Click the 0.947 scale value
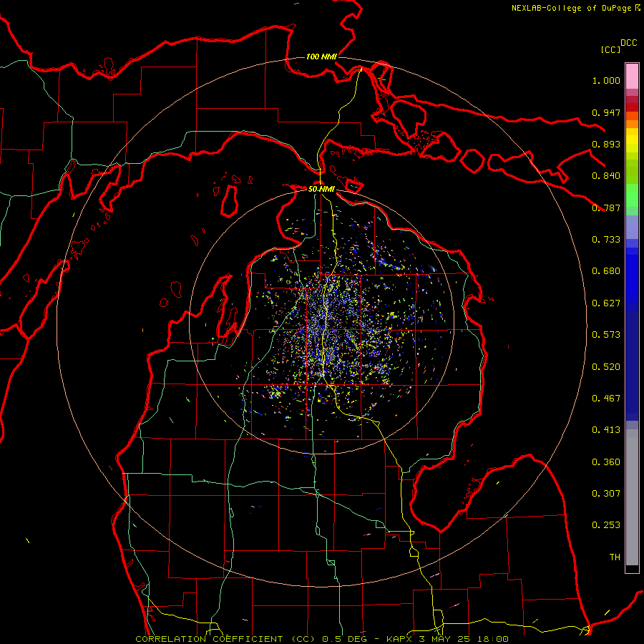This screenshot has height=644, width=644. click(606, 112)
